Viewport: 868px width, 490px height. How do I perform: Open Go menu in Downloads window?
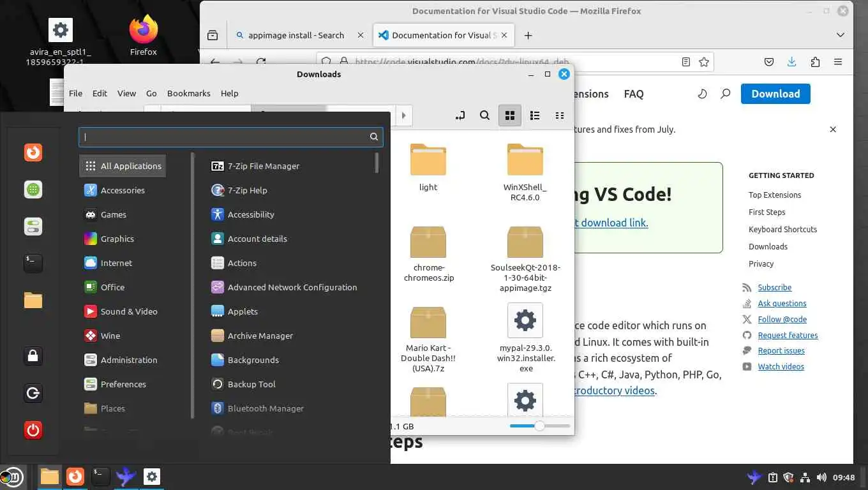tap(151, 93)
